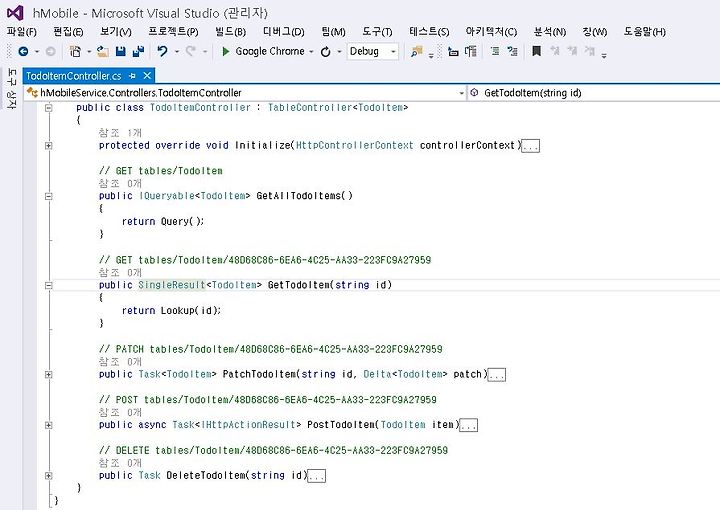Click the Find in Files icon

(x=417, y=51)
